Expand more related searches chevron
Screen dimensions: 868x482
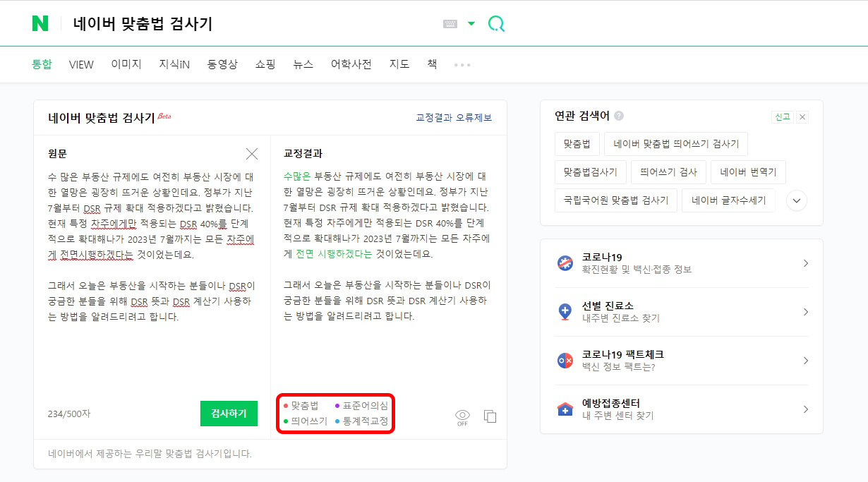(797, 200)
